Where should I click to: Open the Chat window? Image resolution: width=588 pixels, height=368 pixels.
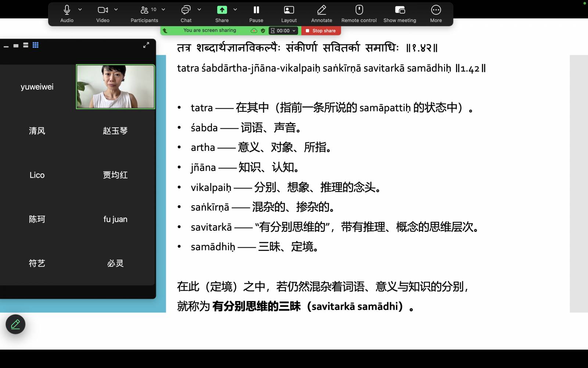[186, 10]
